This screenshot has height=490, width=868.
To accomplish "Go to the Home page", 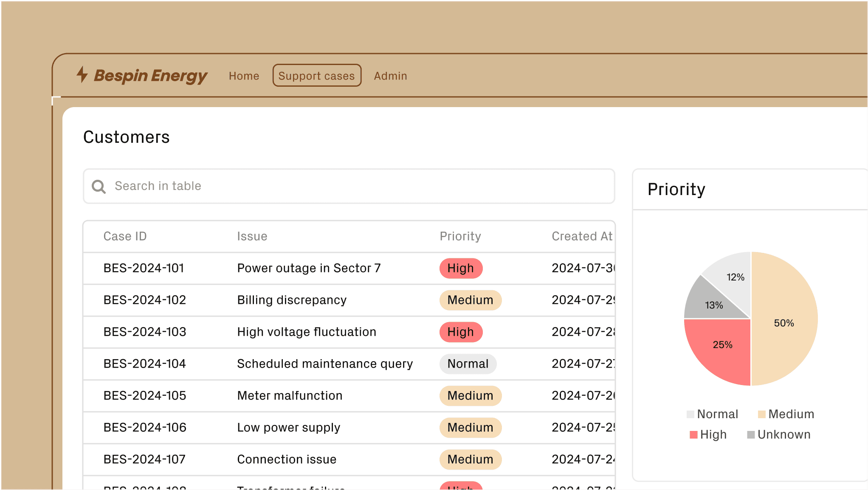I will [x=244, y=76].
